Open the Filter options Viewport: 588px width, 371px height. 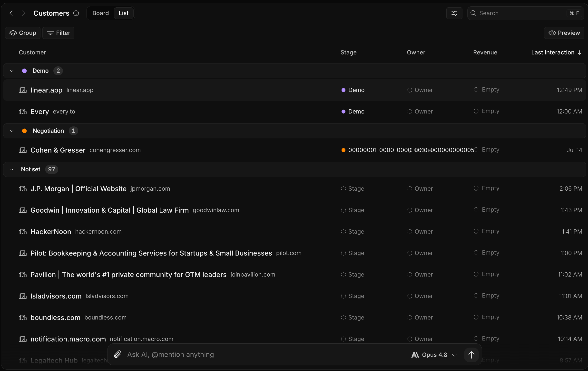tap(58, 33)
